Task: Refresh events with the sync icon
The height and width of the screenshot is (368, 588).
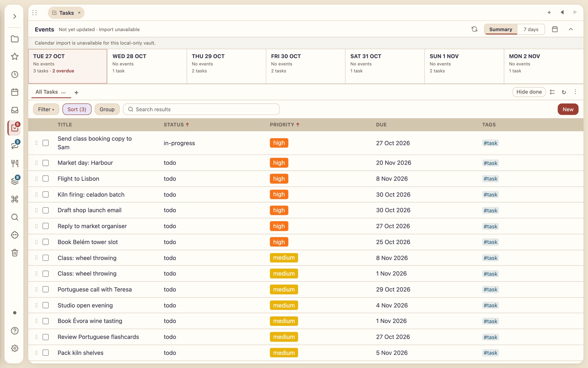Action: (x=474, y=29)
